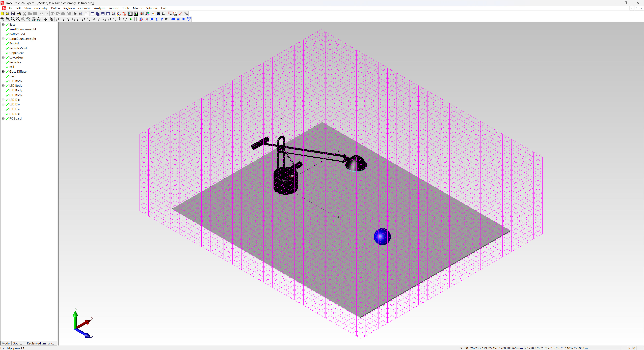
Task: Insert a cylinder primitive icon
Action: pos(173,19)
